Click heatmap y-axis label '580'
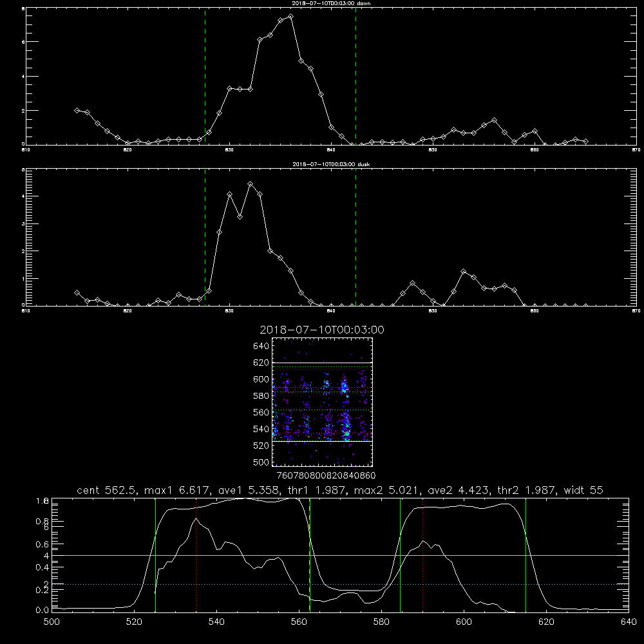 (261, 396)
